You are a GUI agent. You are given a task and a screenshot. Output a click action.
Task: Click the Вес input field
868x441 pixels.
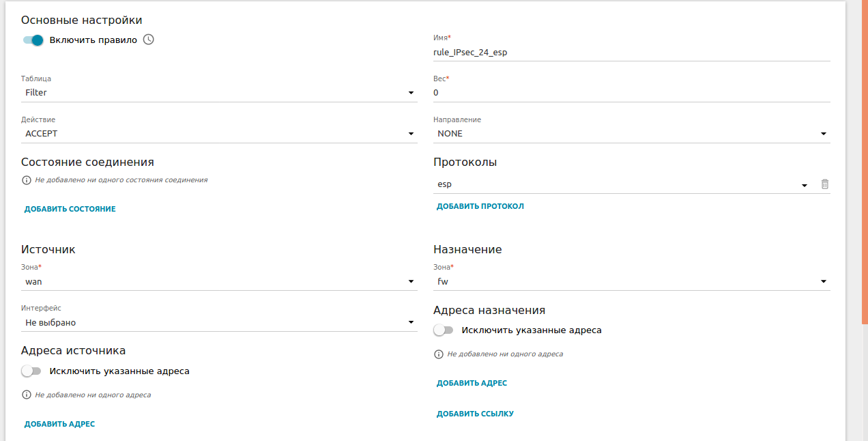631,93
